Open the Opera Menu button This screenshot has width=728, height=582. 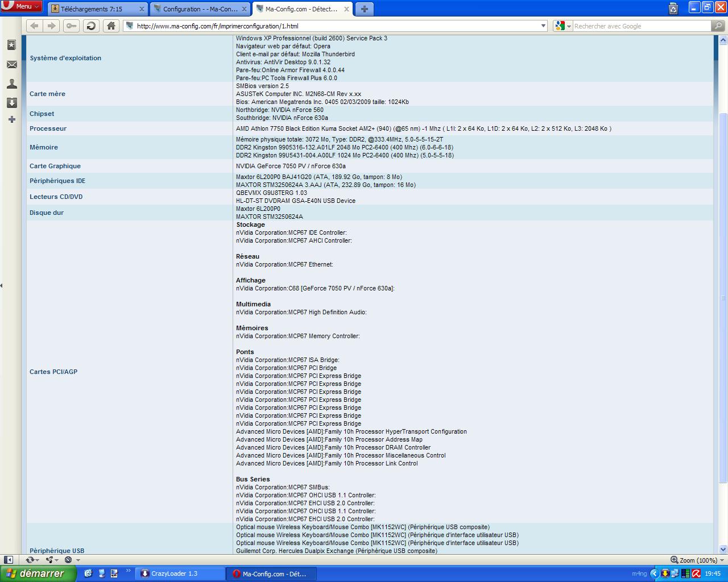click(x=22, y=6)
